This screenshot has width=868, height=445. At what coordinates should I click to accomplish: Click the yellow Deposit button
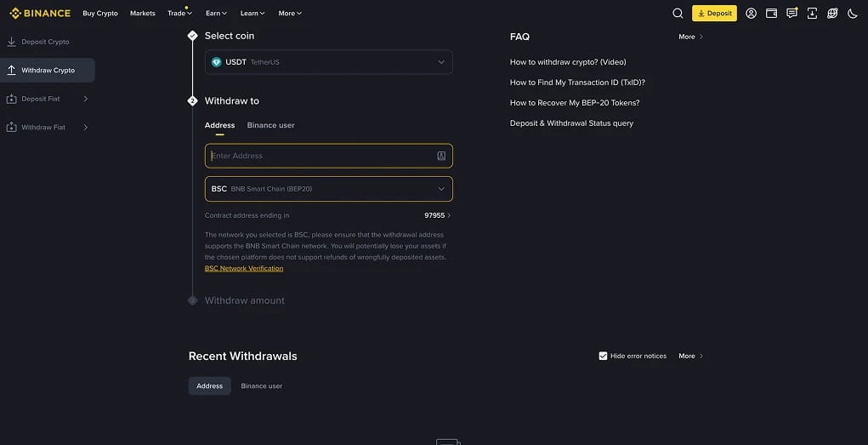point(714,14)
